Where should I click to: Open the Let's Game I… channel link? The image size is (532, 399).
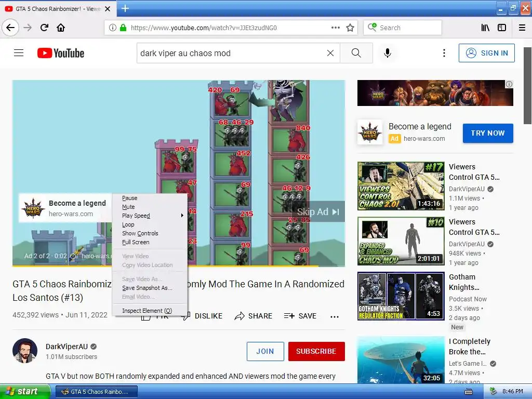(x=468, y=363)
